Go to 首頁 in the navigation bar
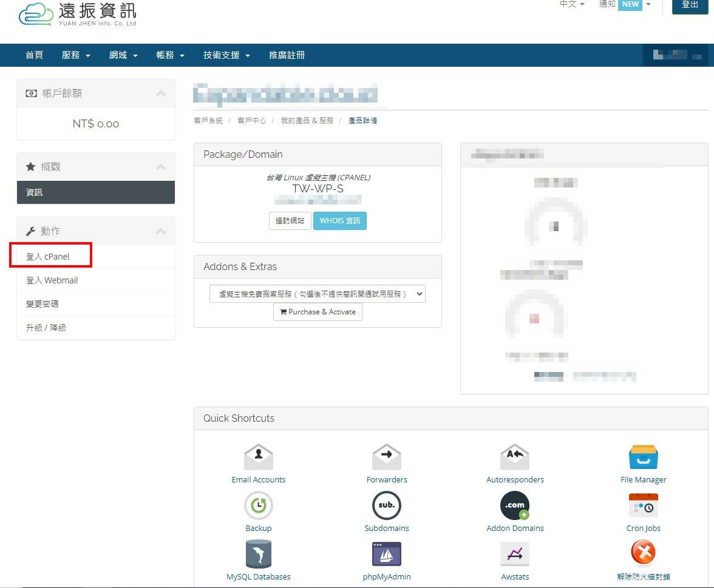The image size is (714, 588). pyautogui.click(x=34, y=55)
